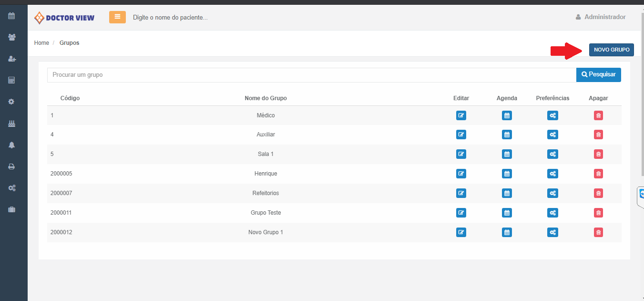
Task: Click the add-user icon in sidebar
Action: pos(12,59)
